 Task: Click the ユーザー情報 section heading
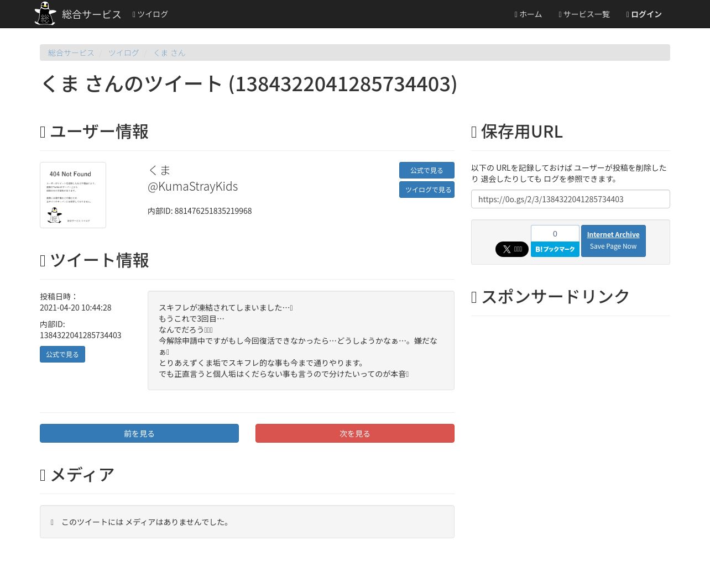(x=94, y=132)
